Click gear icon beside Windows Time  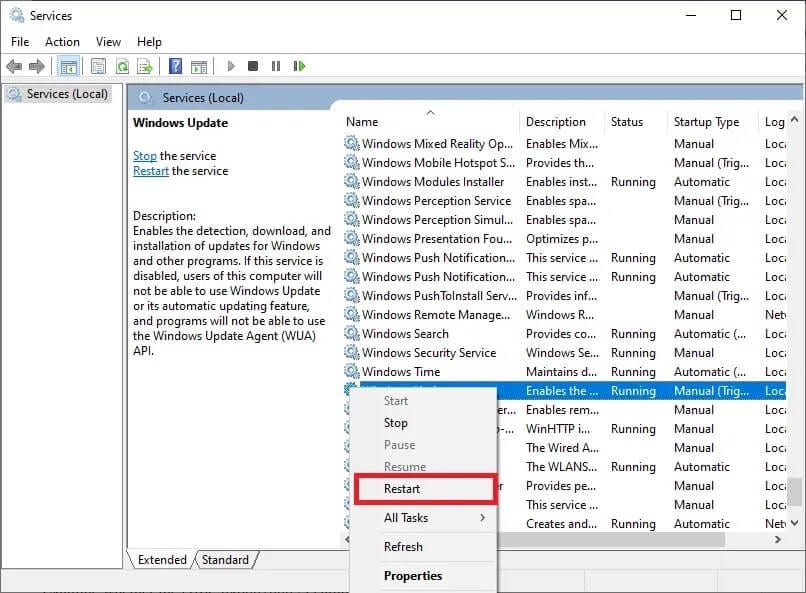click(x=352, y=372)
